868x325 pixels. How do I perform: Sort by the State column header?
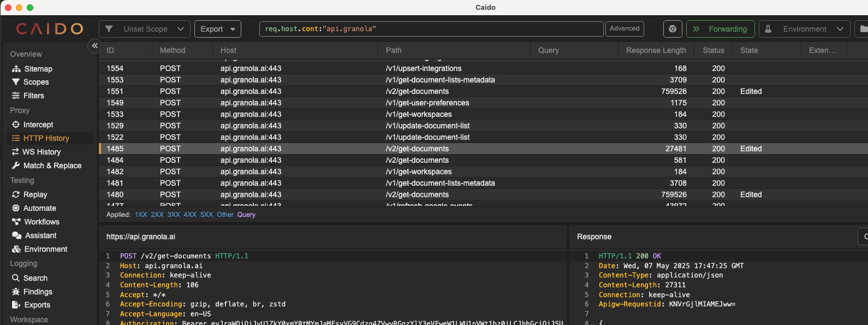pos(766,50)
